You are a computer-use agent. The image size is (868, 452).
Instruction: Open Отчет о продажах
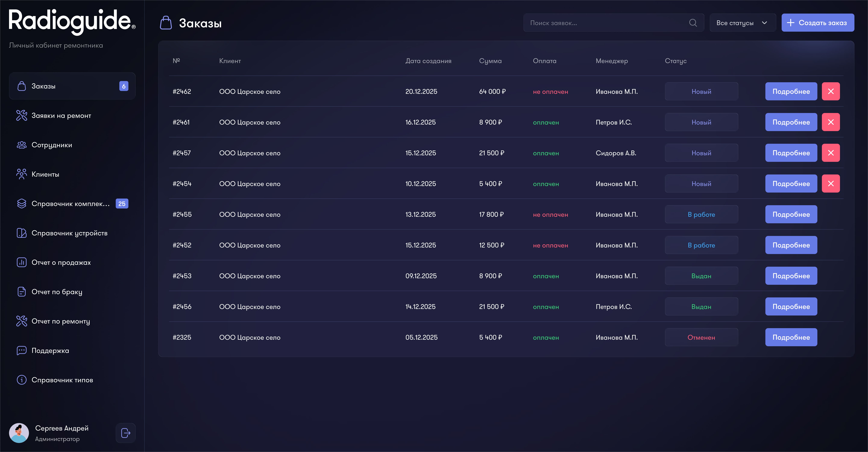[x=72, y=262]
